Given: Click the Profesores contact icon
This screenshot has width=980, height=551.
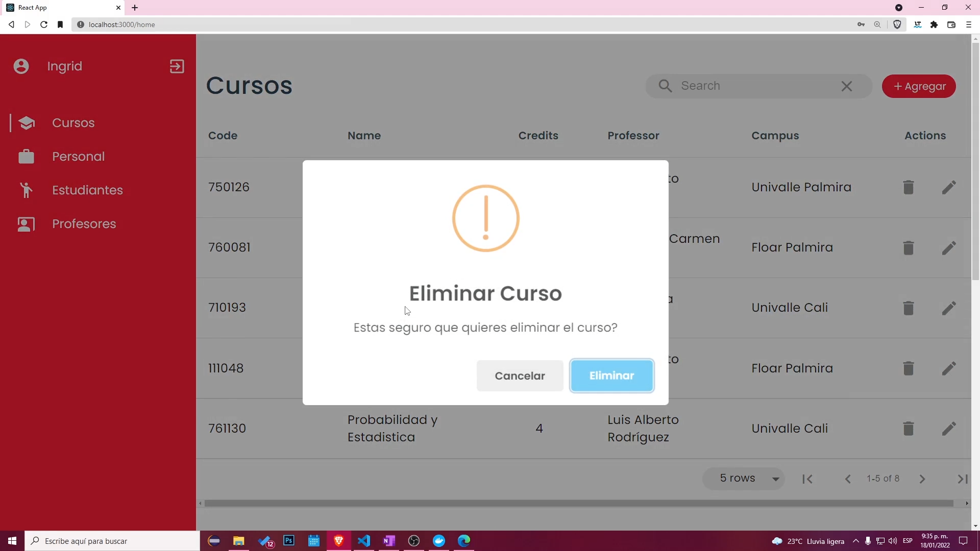Looking at the screenshot, I should pos(27,224).
